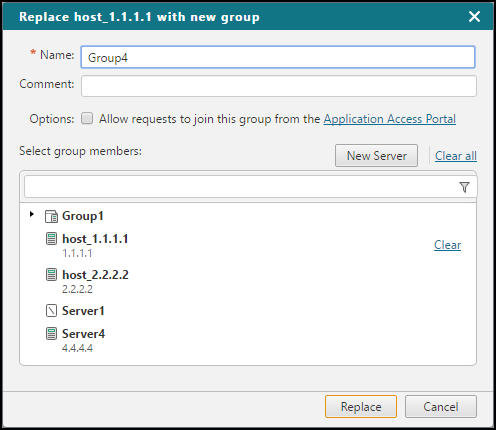Viewport: 496px width, 430px height.
Task: Click the Cancel button
Action: [x=441, y=406]
